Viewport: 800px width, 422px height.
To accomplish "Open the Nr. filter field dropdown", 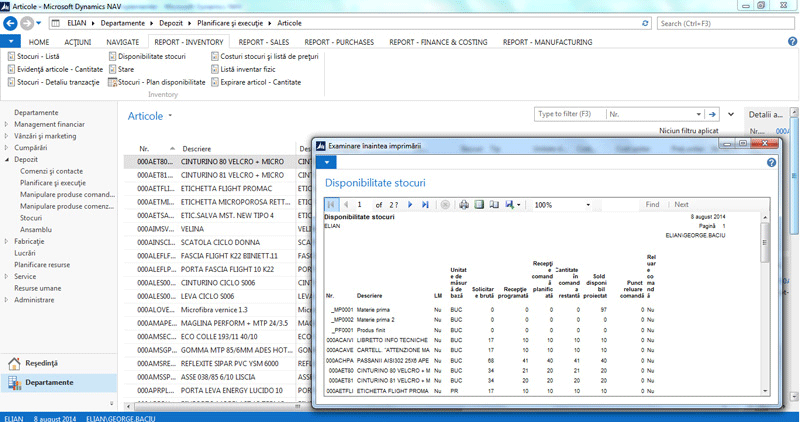I will [698, 114].
